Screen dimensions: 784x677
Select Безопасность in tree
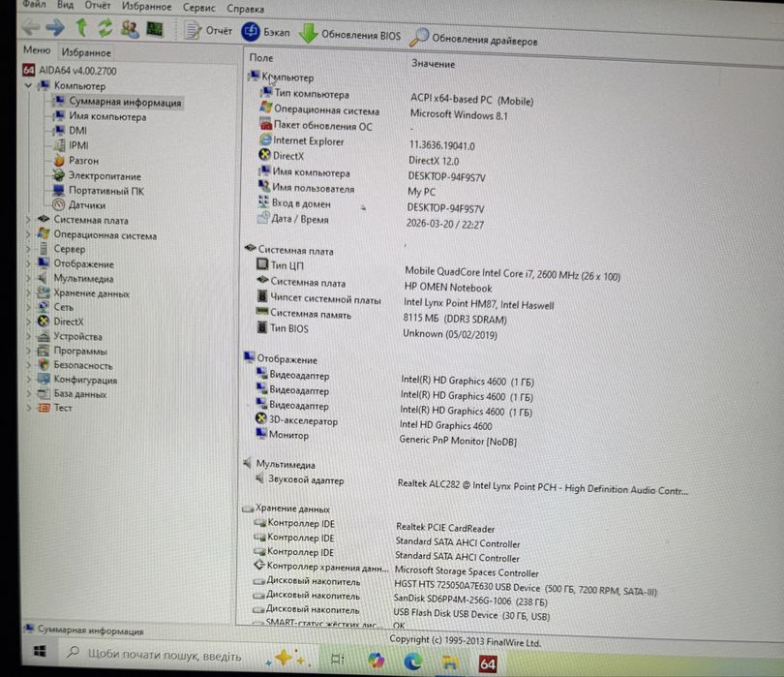coord(83,365)
